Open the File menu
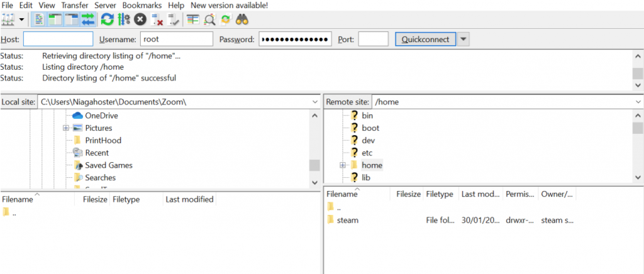 8,5
